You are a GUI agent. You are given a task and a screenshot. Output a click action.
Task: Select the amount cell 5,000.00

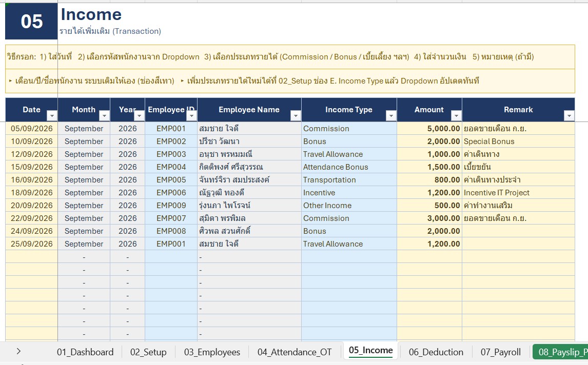429,129
